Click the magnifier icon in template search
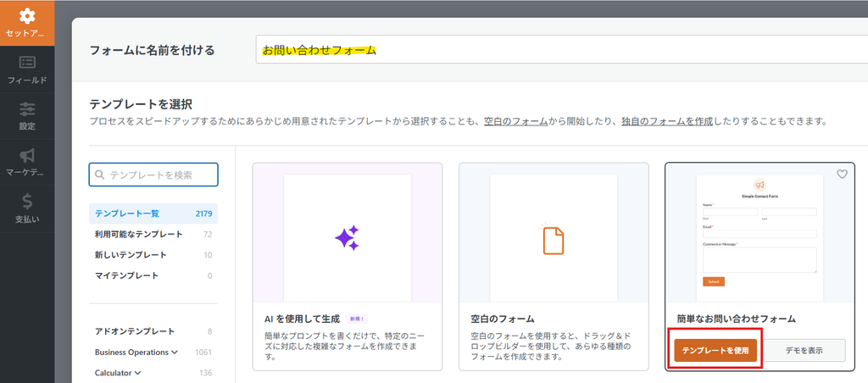Image resolution: width=868 pixels, height=383 pixels. click(x=100, y=175)
